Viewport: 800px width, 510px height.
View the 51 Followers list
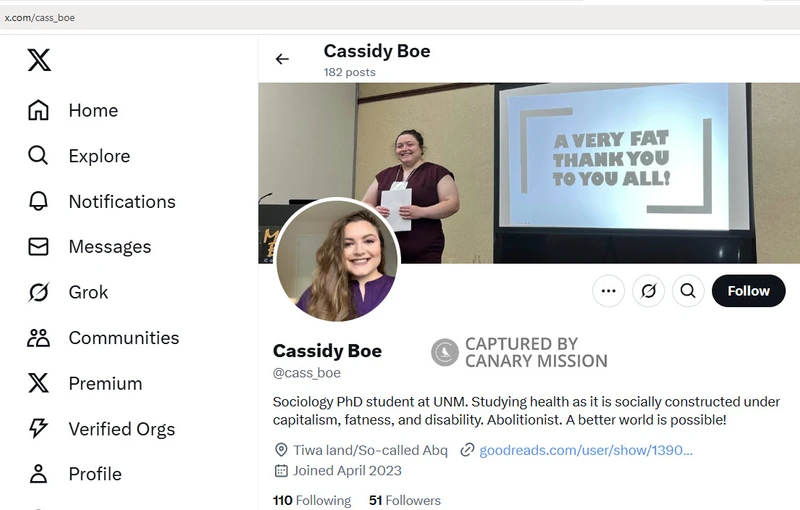coord(404,500)
